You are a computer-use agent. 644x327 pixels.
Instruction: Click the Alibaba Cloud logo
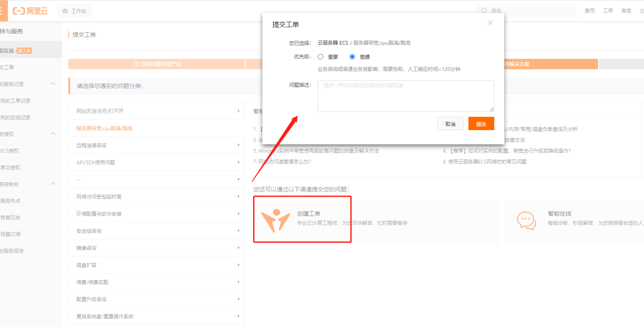pos(30,11)
